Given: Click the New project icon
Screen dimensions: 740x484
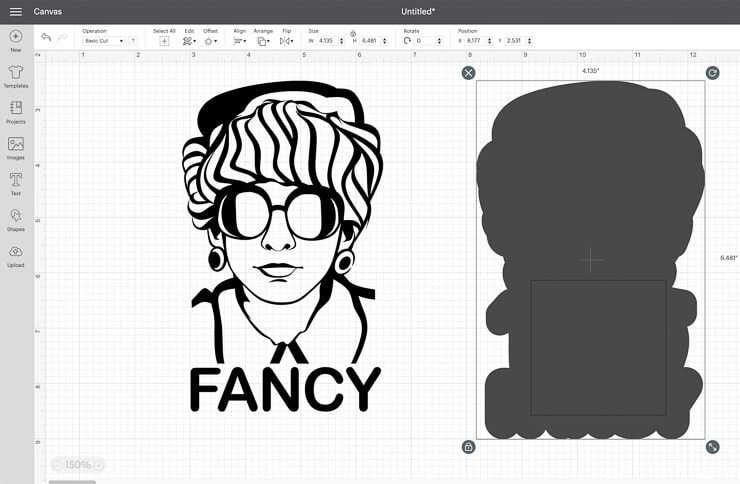Looking at the screenshot, I should click(x=15, y=37).
